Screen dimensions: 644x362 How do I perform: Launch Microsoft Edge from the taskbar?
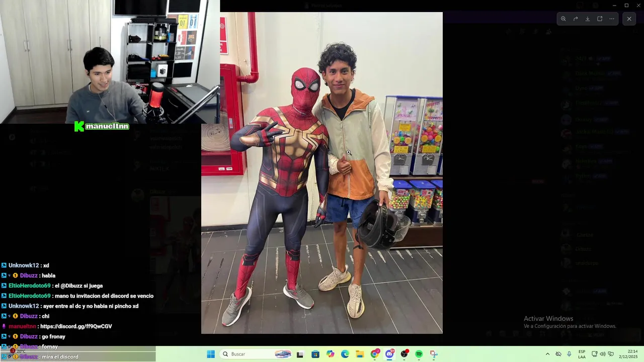tap(345, 354)
